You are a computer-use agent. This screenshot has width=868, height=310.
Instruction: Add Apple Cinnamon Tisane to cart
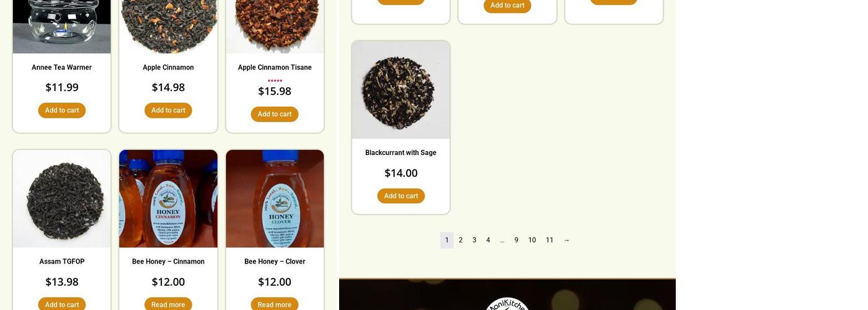(x=275, y=114)
